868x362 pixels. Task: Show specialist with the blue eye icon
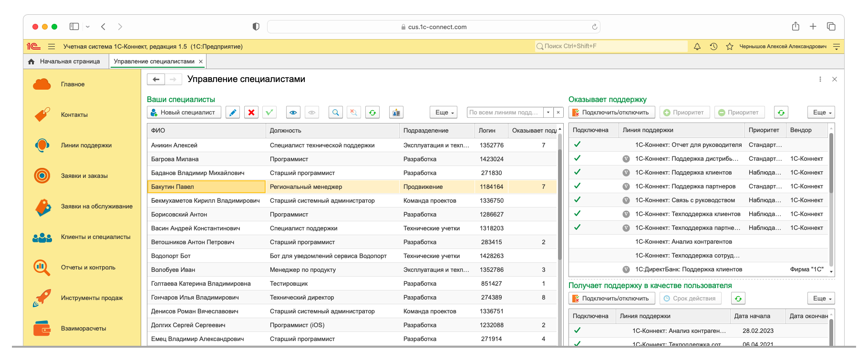click(293, 113)
